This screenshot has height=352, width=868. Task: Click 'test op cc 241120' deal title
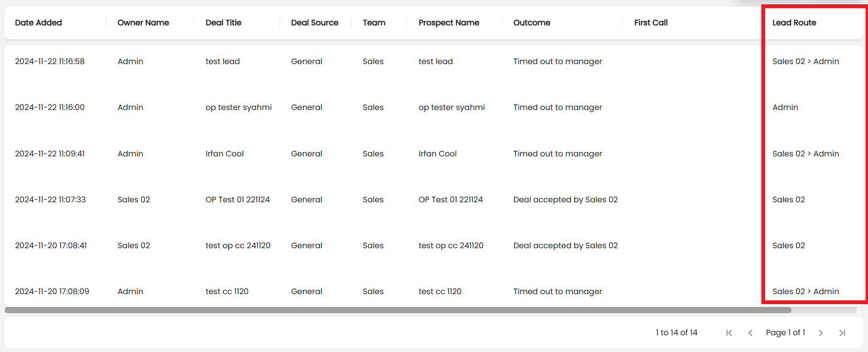pyautogui.click(x=238, y=245)
